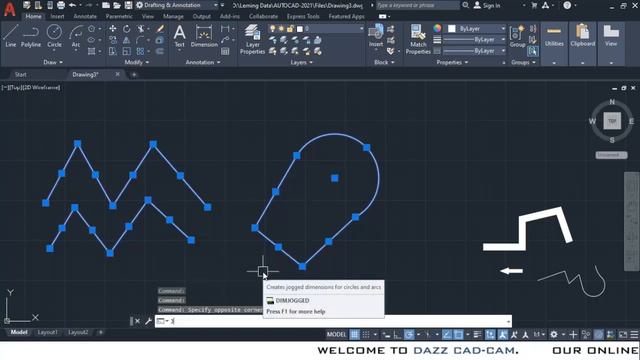Screen dimensions: 640x360
Task: Toggle the drawing grid display in status bar
Action: (355, 335)
